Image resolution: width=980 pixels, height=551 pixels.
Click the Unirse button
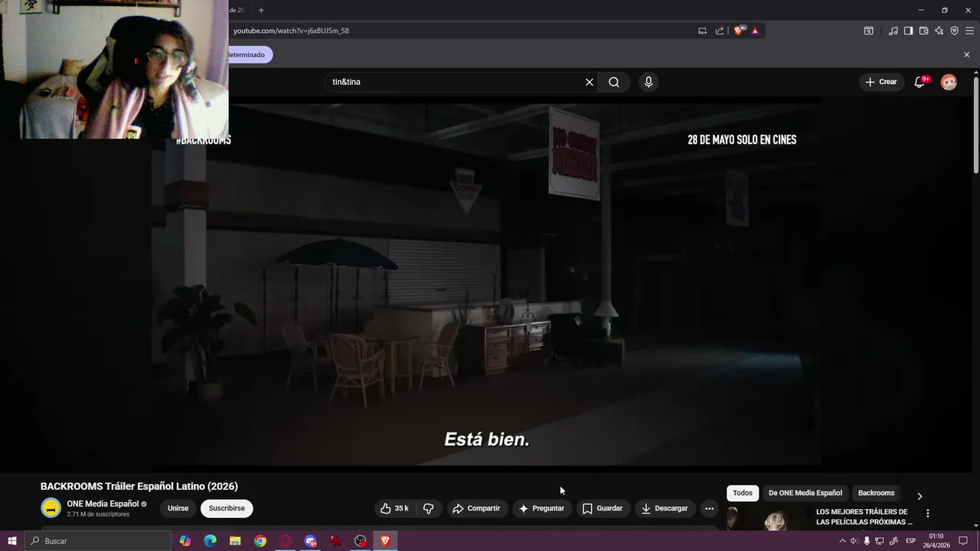[x=178, y=508]
